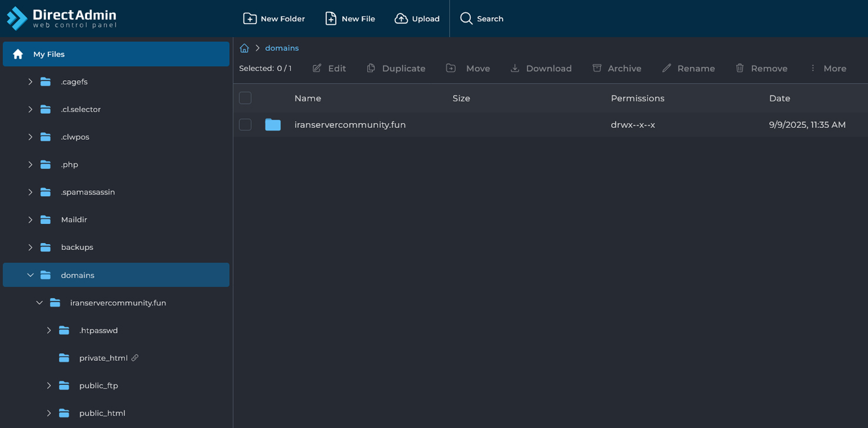
Task: Open iranservercommunity.fun folder name in list
Action: [350, 125]
